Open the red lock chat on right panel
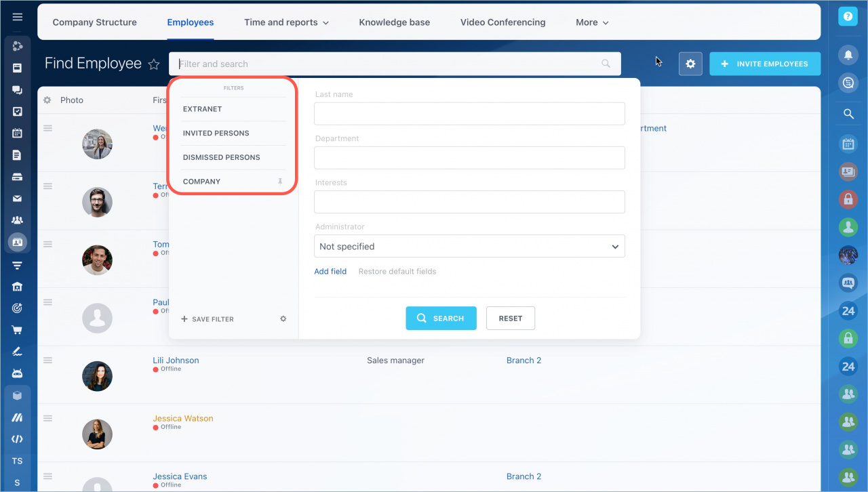The width and height of the screenshot is (868, 492). coord(848,199)
